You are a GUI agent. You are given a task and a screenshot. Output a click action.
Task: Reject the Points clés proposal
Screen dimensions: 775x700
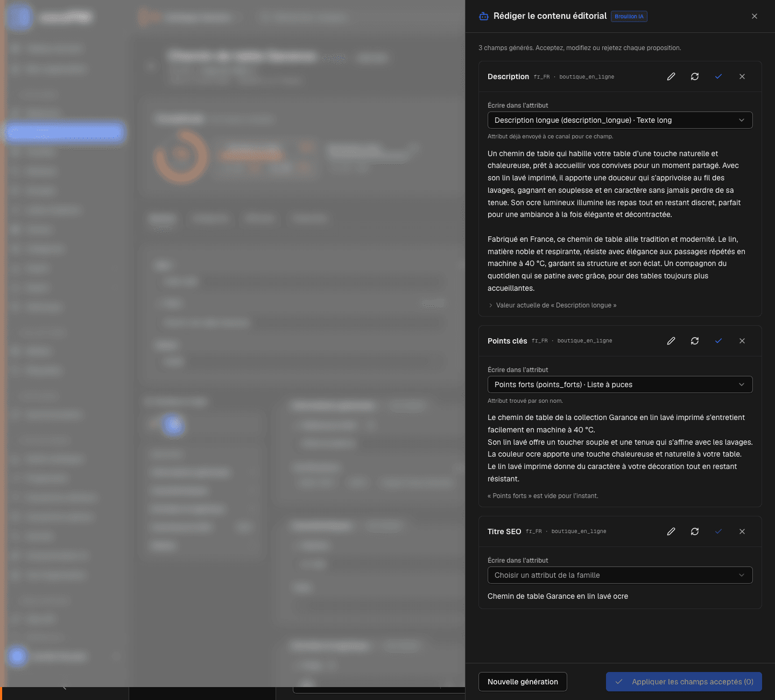coord(742,341)
